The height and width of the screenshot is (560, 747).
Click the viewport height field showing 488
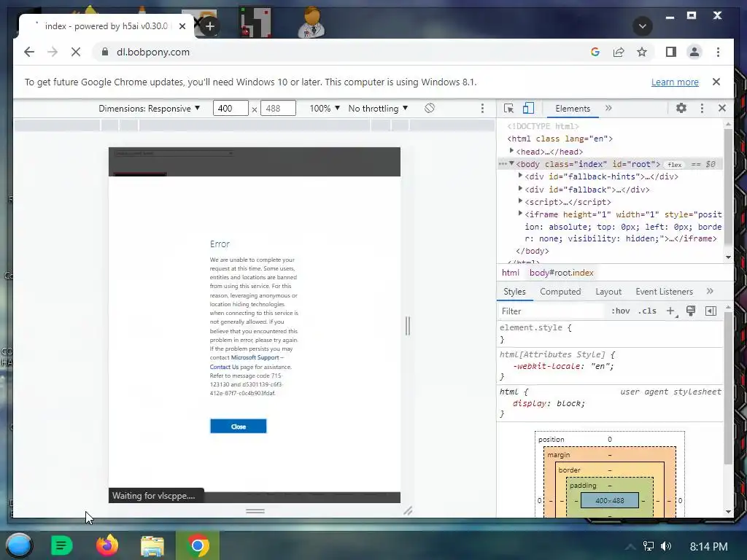pos(278,108)
